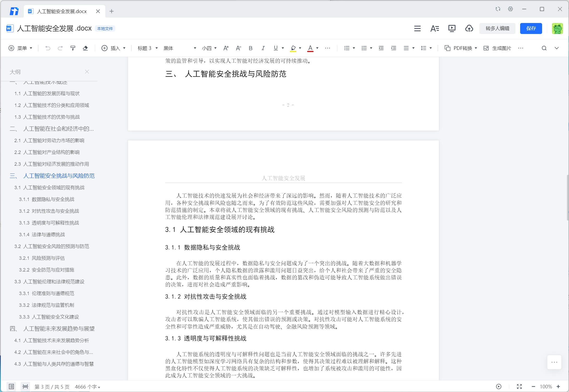Click the format painter icon
Screen dimensions: 569x392
coord(73,48)
